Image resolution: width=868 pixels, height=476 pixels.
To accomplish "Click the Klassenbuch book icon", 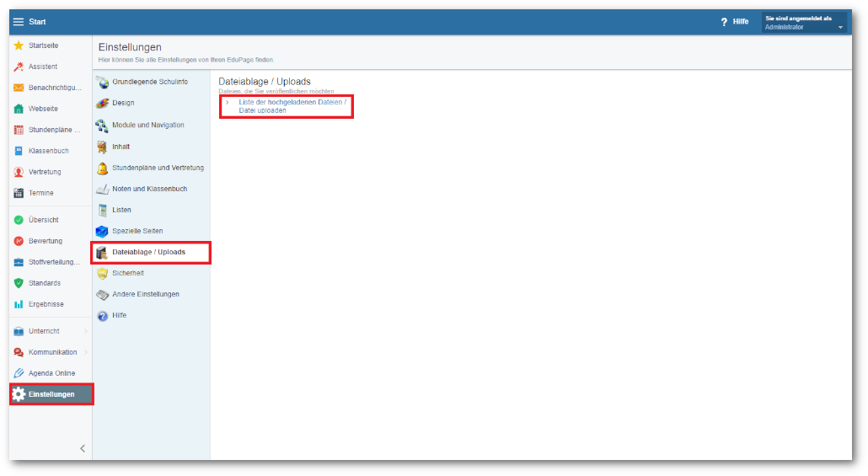I will click(19, 151).
